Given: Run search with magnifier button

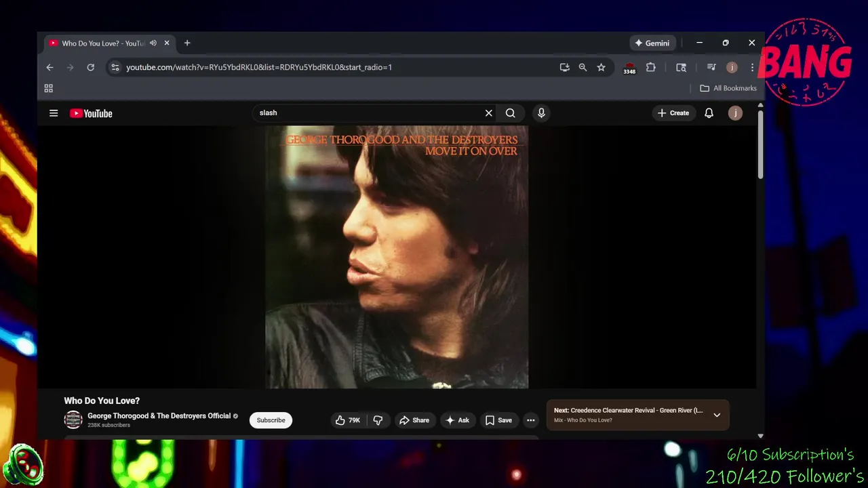Looking at the screenshot, I should (511, 113).
